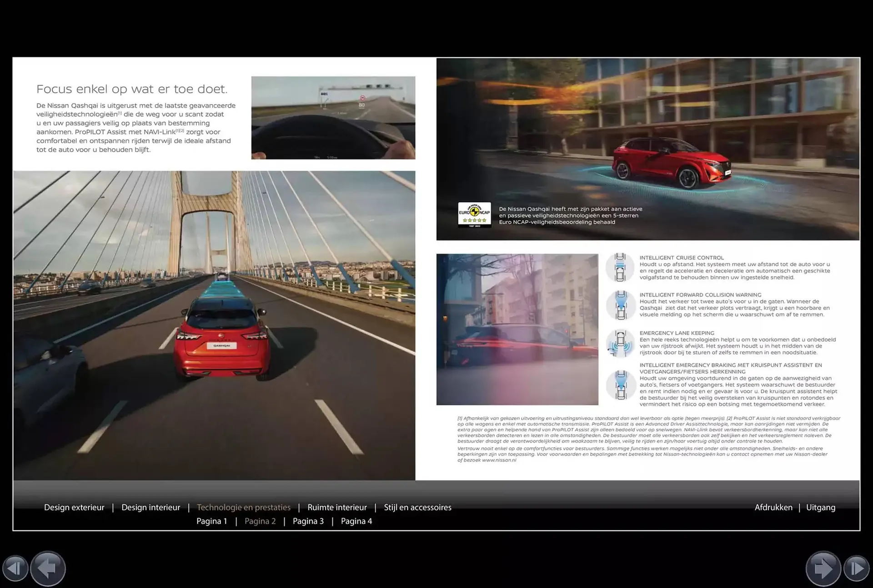
Task: Click Uitgang to exit the brochure
Action: point(821,507)
